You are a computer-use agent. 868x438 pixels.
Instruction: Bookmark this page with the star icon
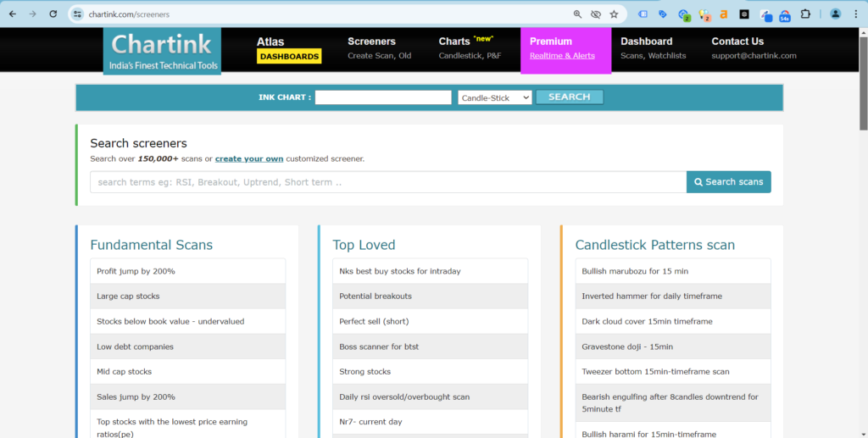[614, 14]
